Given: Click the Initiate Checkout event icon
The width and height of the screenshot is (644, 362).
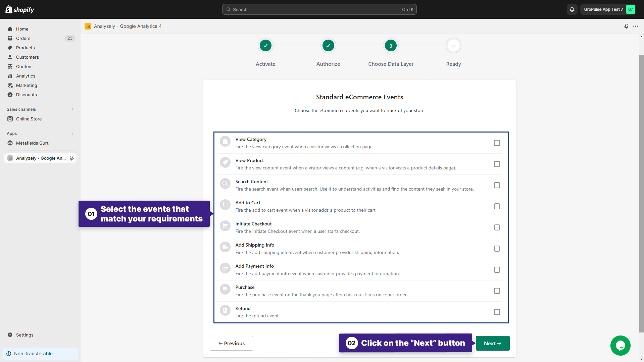Looking at the screenshot, I should coord(225,226).
